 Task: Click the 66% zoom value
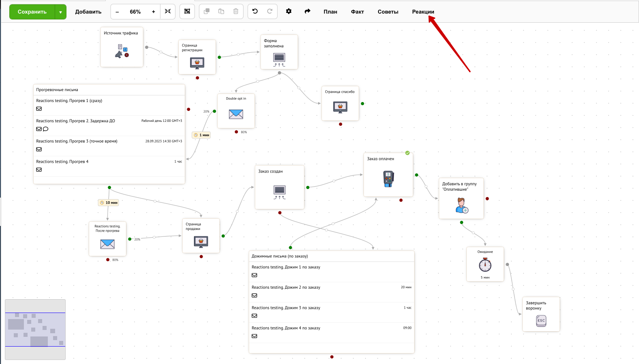click(x=135, y=12)
